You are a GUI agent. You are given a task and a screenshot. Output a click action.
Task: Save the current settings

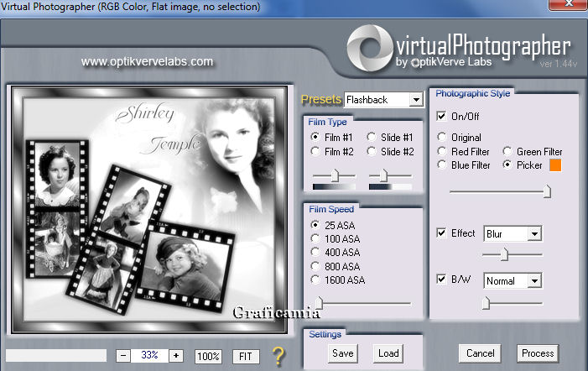click(343, 353)
